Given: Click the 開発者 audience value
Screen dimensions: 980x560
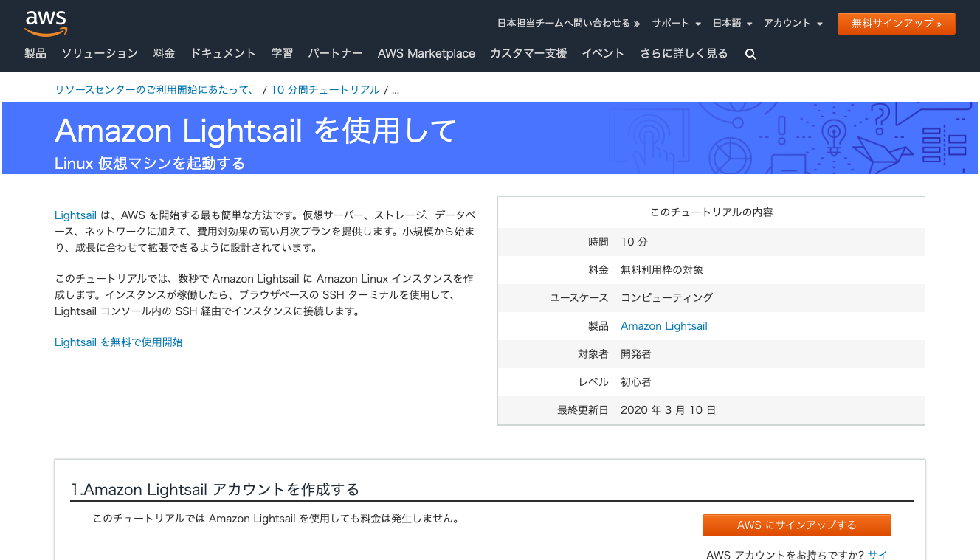Looking at the screenshot, I should pyautogui.click(x=636, y=354).
